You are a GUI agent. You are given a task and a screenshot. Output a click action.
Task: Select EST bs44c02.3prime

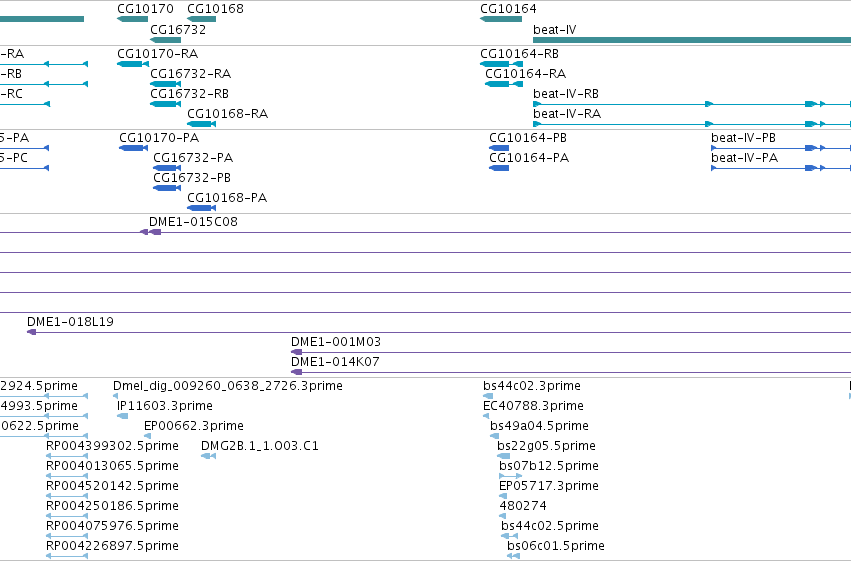(x=488, y=396)
